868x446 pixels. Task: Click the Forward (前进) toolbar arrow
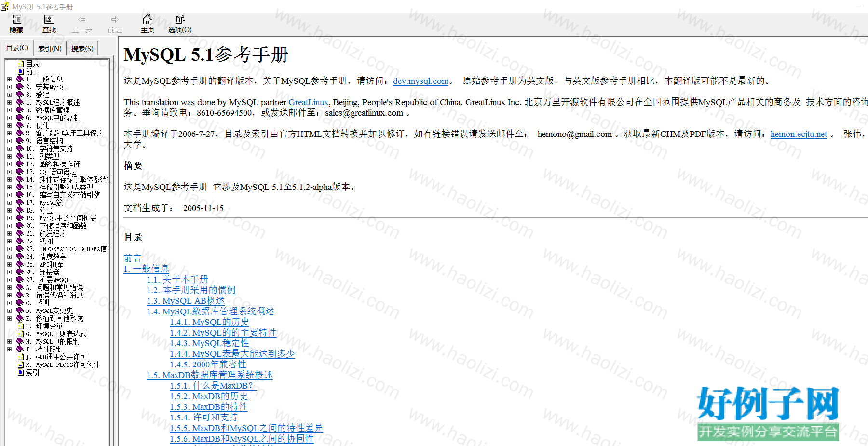pos(115,20)
